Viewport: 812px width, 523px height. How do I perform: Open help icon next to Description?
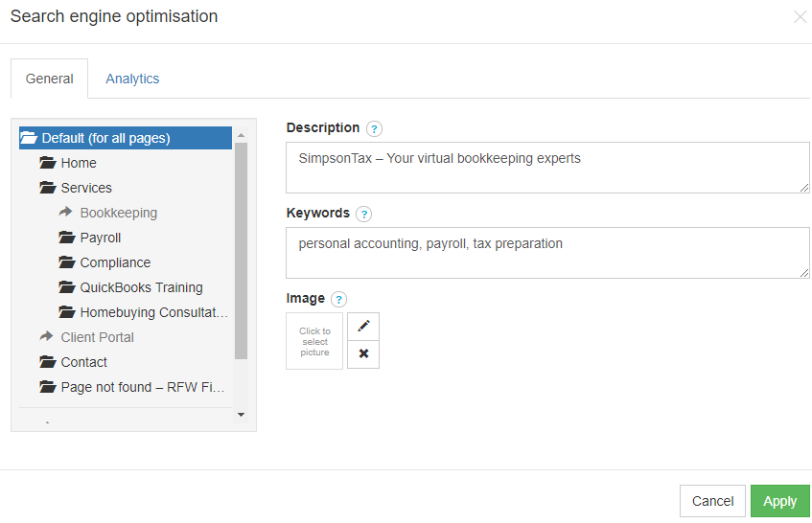(x=374, y=128)
